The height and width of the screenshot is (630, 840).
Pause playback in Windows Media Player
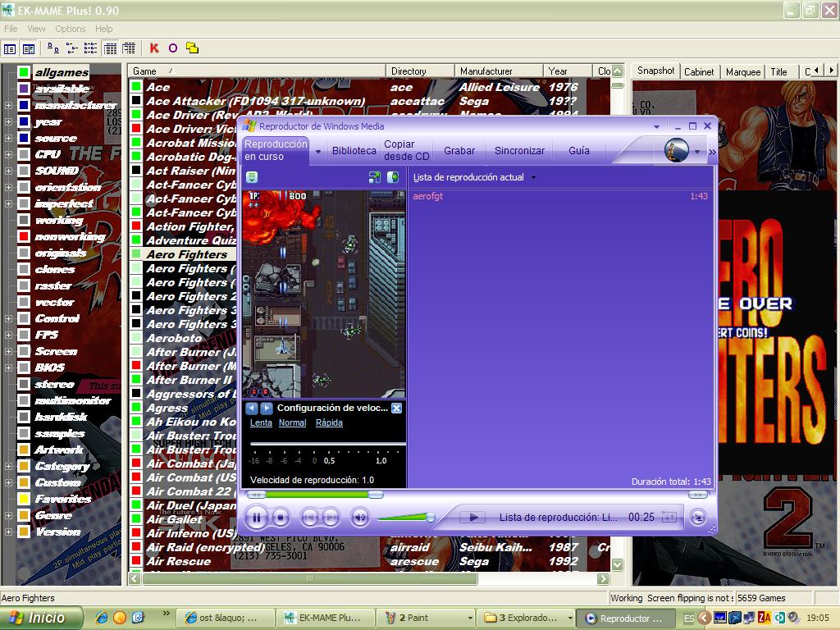pos(257,518)
